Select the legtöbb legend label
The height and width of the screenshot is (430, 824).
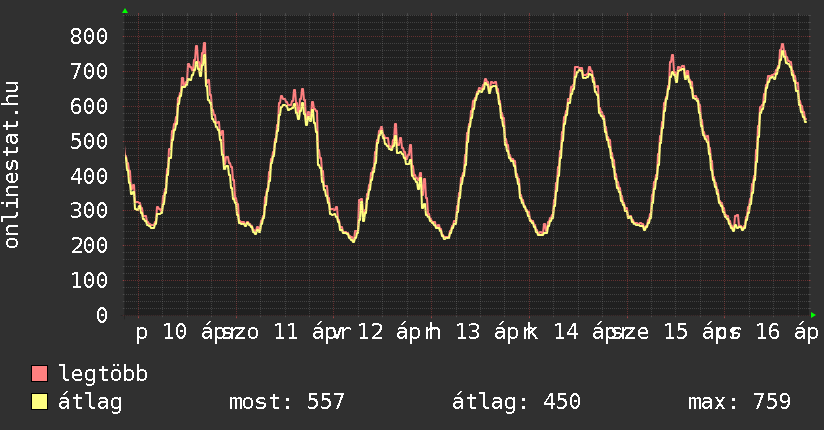tap(104, 375)
